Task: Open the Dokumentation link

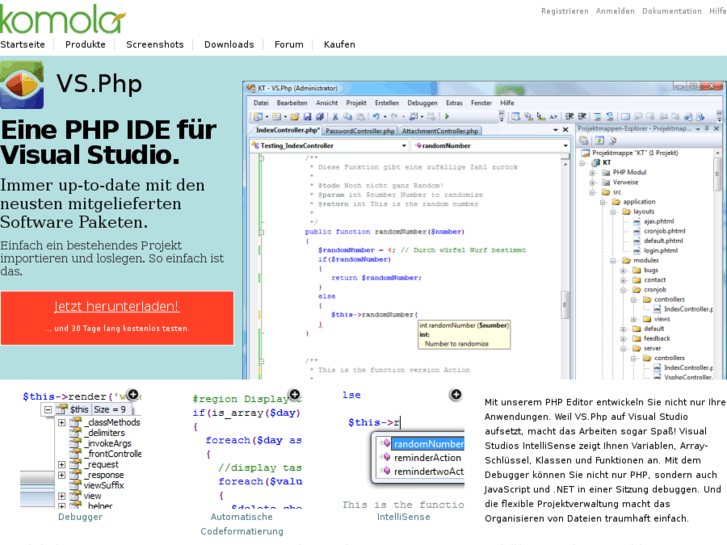Action: (x=672, y=11)
